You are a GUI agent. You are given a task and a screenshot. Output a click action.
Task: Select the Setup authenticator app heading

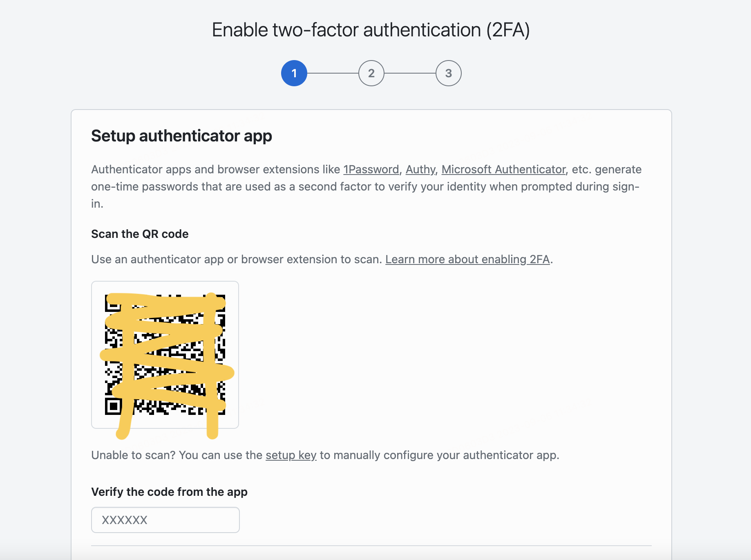[x=181, y=136]
